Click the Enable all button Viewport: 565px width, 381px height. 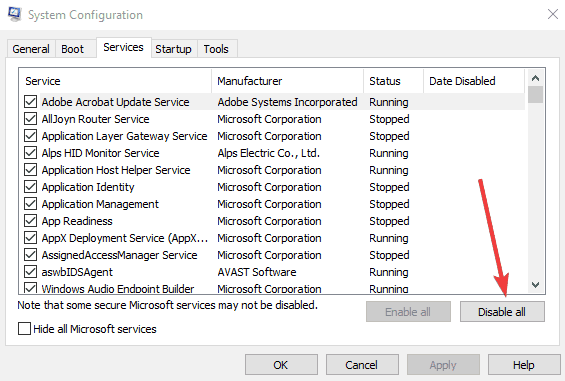tap(408, 312)
